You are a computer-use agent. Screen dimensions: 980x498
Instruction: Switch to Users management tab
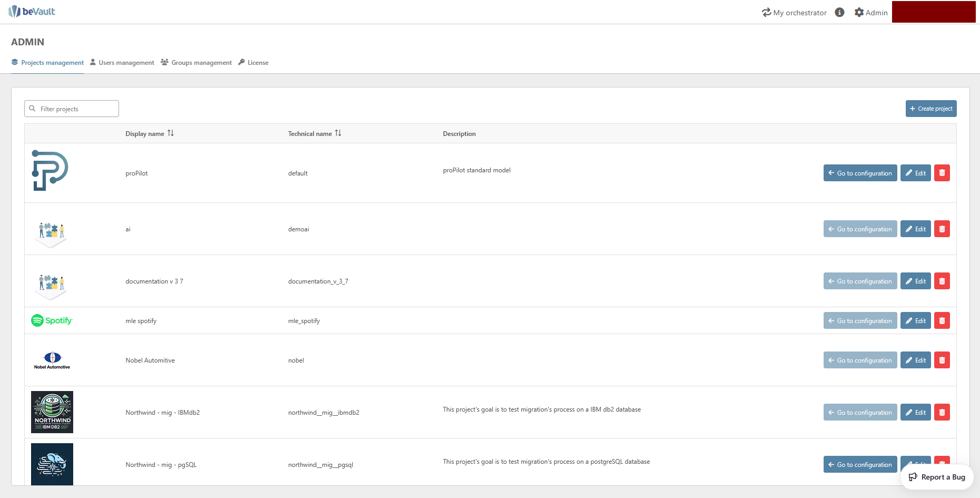tap(122, 62)
